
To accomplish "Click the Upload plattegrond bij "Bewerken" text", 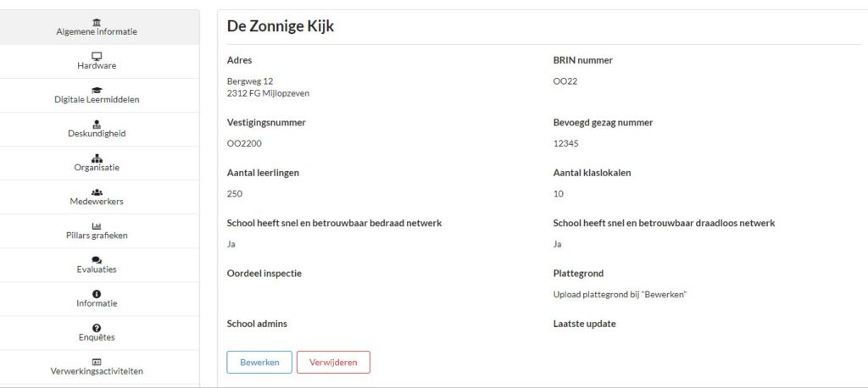I will pos(620,295).
